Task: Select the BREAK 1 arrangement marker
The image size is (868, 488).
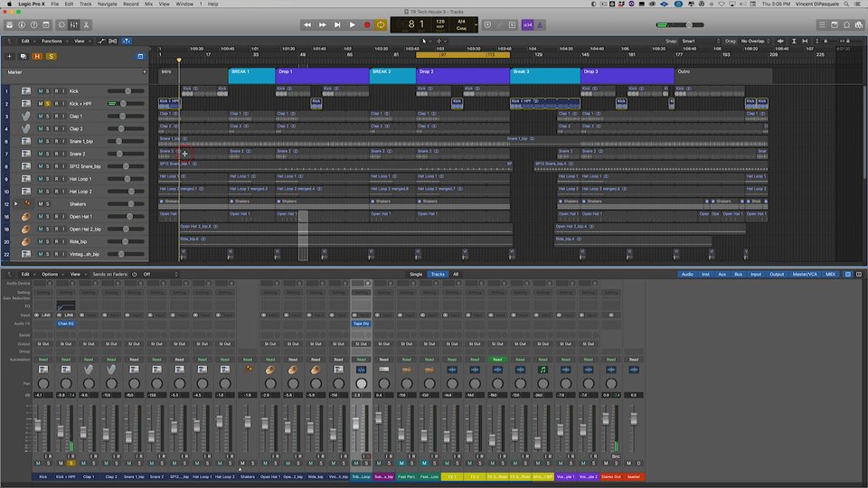Action: (x=252, y=76)
